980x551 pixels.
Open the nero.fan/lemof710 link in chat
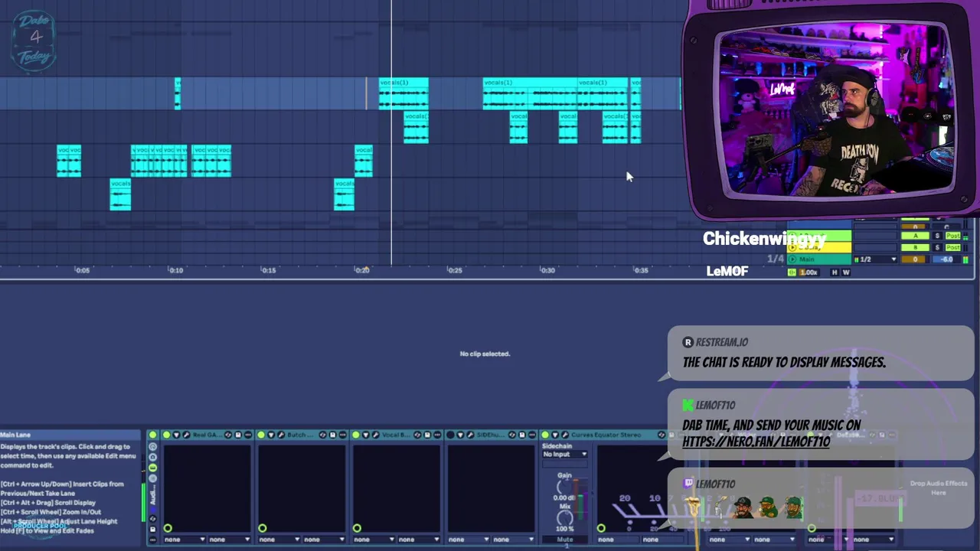click(756, 442)
